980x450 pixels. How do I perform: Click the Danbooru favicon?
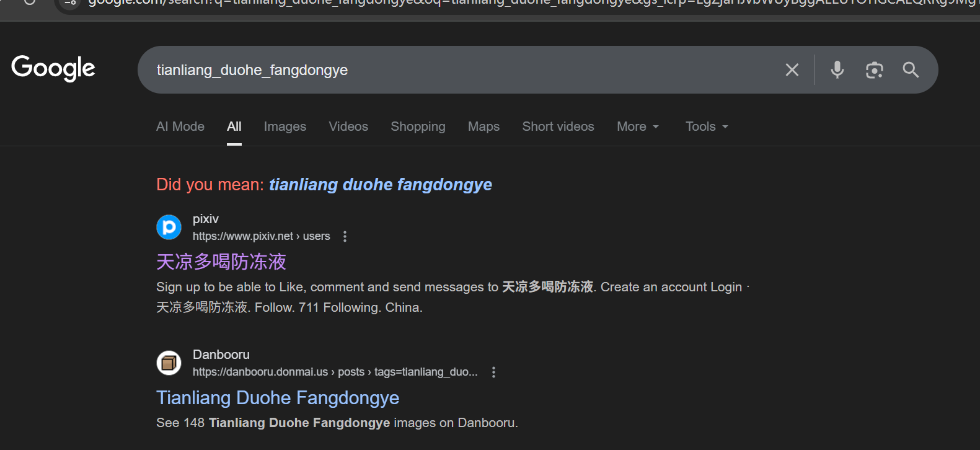[x=169, y=363]
